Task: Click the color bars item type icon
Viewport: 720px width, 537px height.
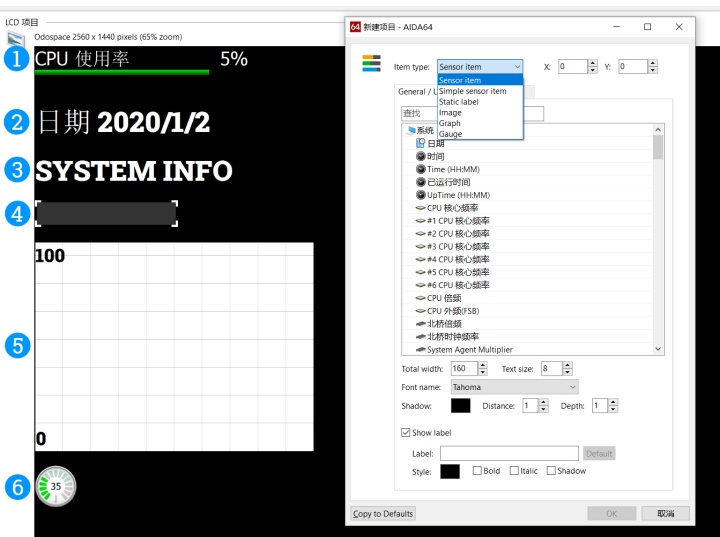Action: (x=371, y=63)
